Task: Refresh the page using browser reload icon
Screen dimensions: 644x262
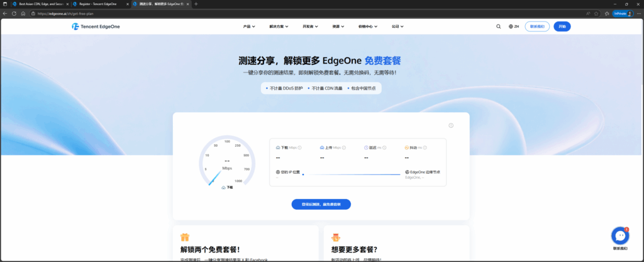Action: [14, 13]
